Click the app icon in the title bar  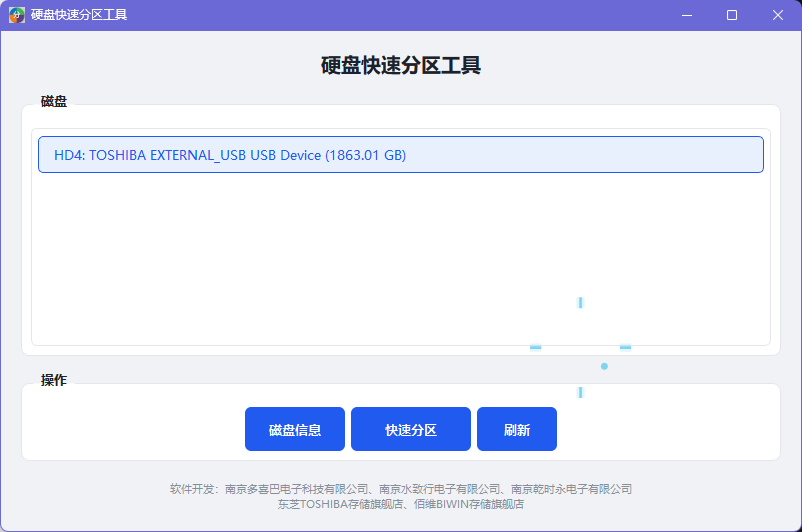17,15
